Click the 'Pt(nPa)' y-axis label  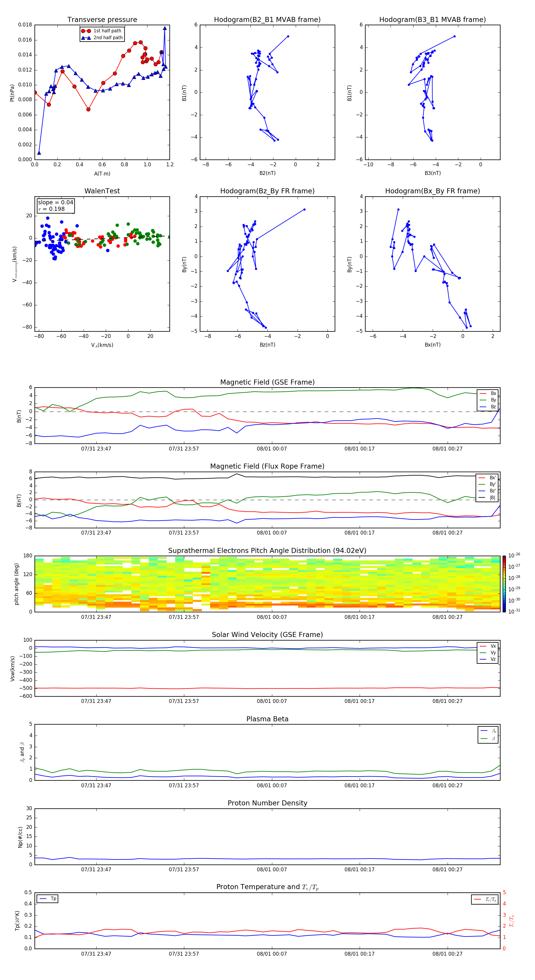pos(12,92)
